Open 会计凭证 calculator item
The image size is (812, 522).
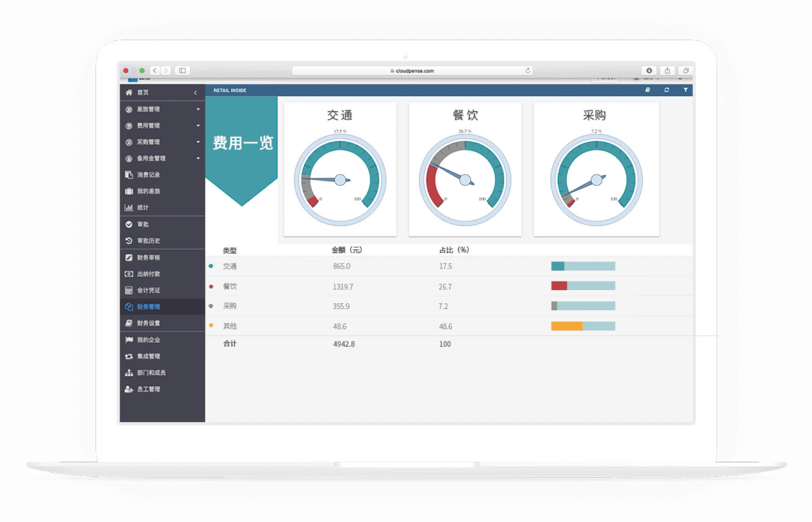[162, 290]
